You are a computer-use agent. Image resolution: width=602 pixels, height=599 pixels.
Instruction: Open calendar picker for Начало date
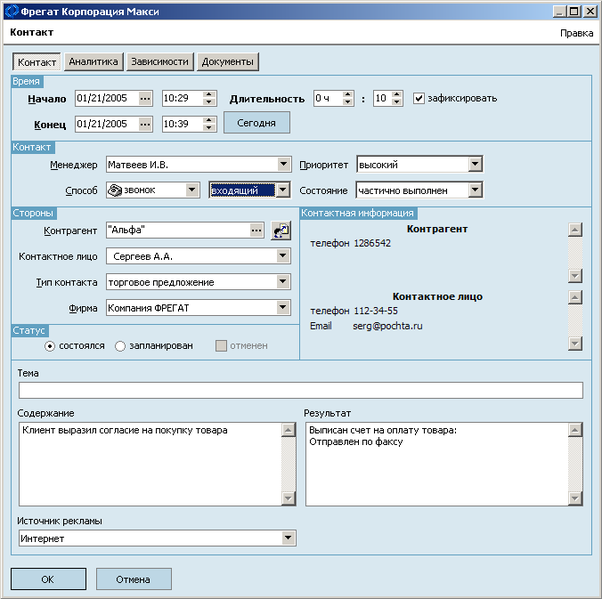click(145, 99)
